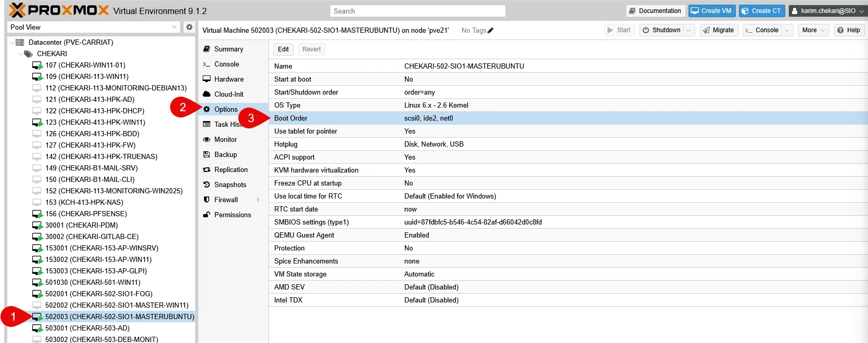The width and height of the screenshot is (868, 343).
Task: Expand the Shutdown dropdown arrow
Action: click(688, 30)
